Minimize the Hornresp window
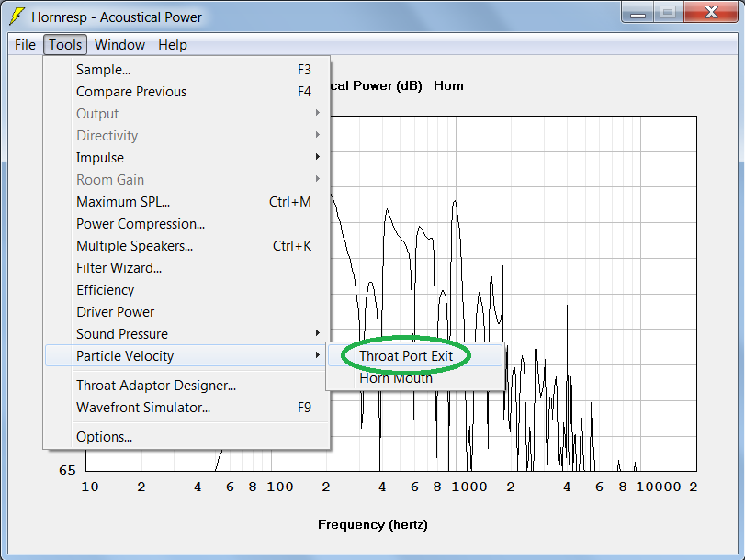745x560 pixels. pyautogui.click(x=638, y=12)
